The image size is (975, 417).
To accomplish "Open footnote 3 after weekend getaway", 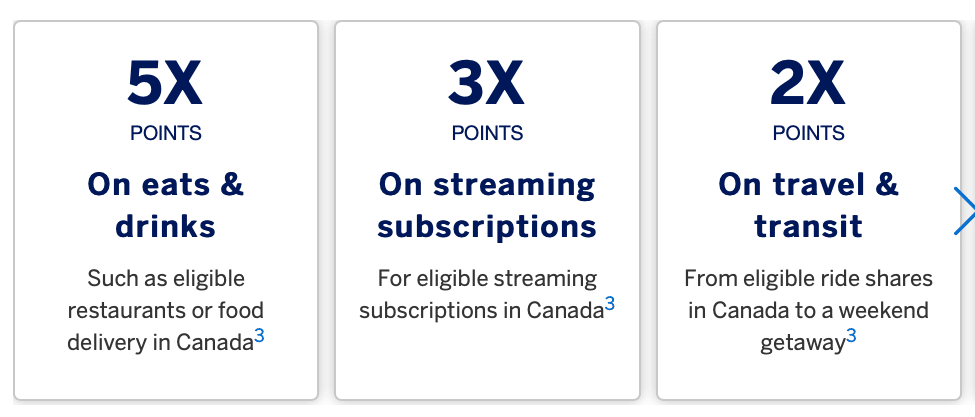I will point(851,336).
